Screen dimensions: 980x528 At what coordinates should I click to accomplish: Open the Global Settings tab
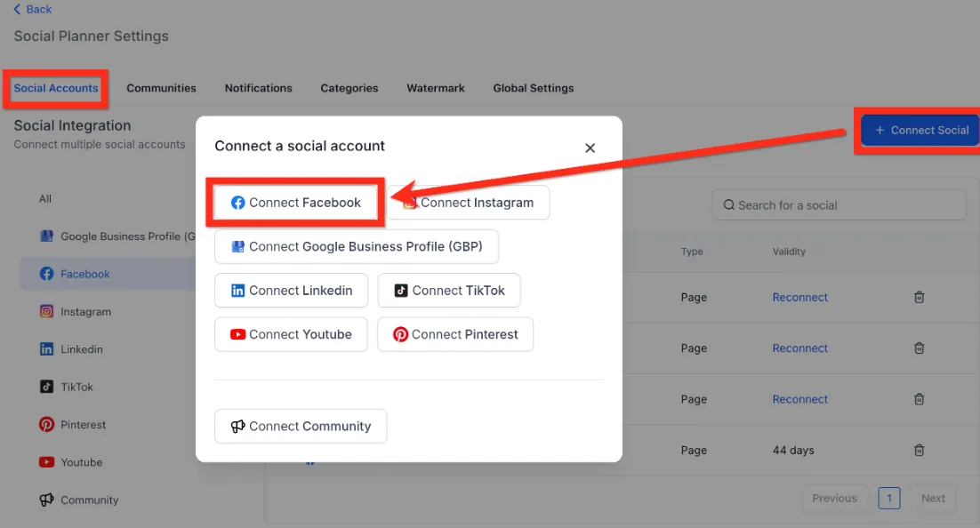533,88
